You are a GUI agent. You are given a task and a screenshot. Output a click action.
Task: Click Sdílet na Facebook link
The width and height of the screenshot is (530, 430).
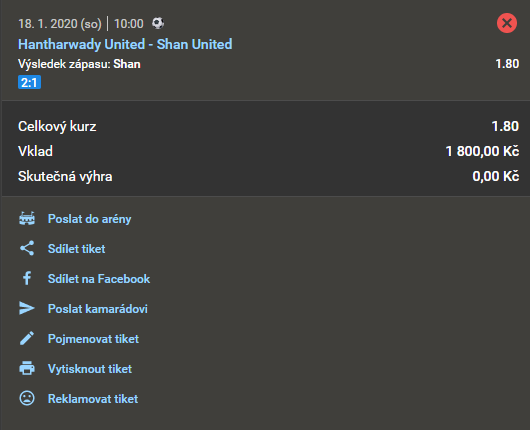[x=99, y=279]
